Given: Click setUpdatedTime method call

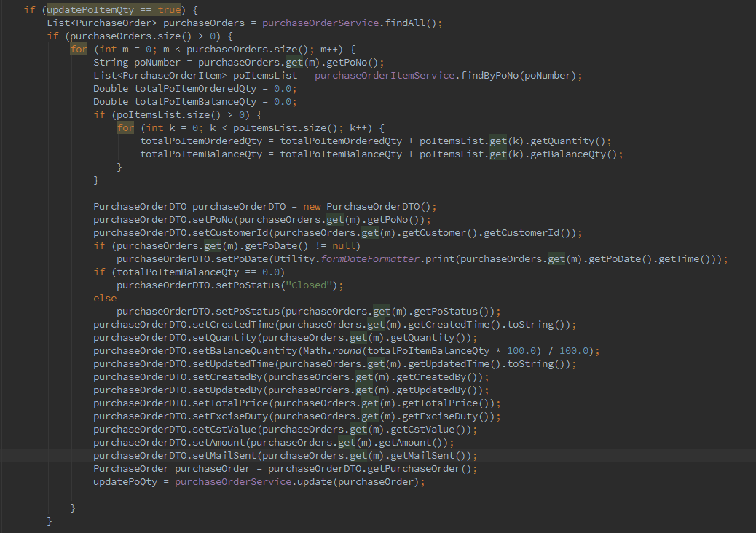Looking at the screenshot, I should point(233,364).
